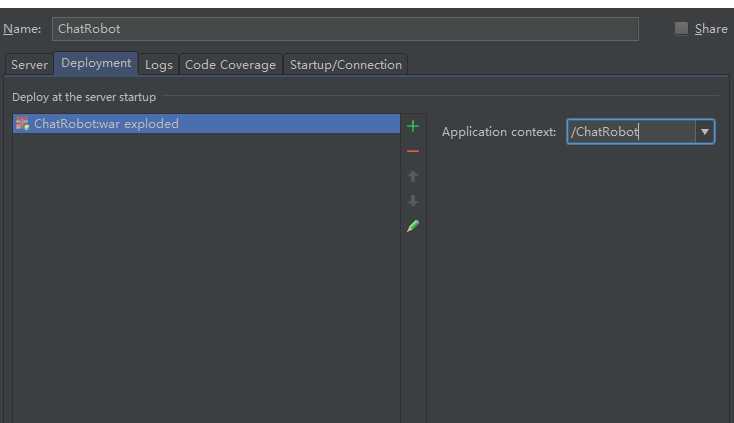734x423 pixels.
Task: Click the ChatRobot:war exploded artifact icon
Action: [x=22, y=124]
